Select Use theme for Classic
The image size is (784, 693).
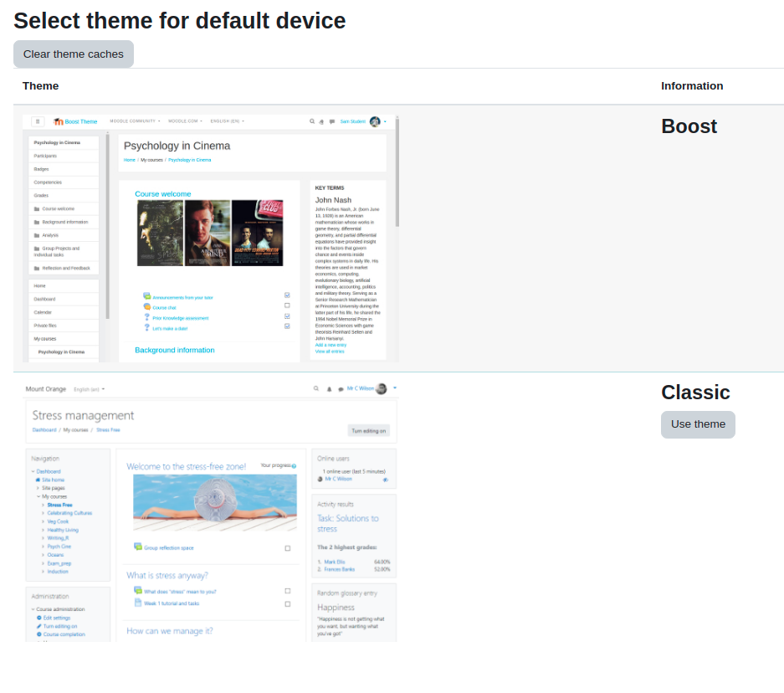[x=698, y=424]
